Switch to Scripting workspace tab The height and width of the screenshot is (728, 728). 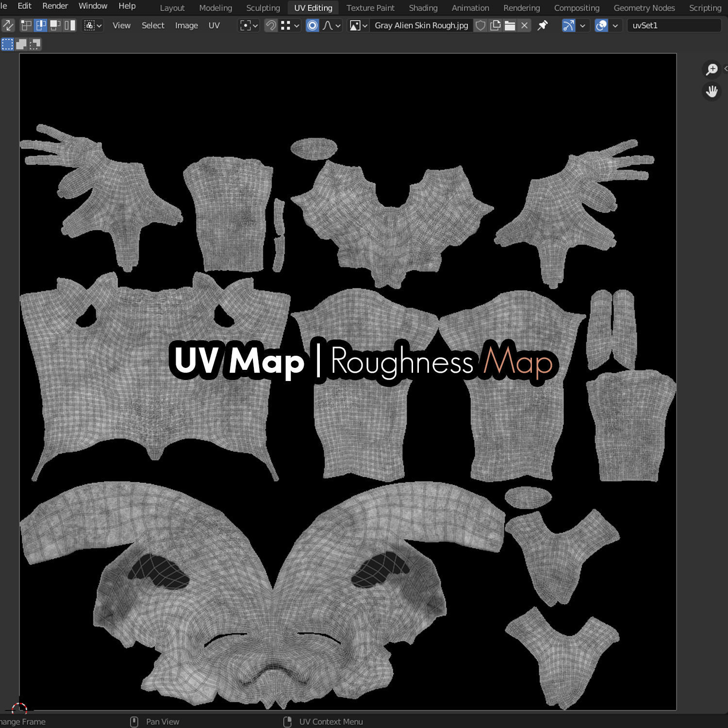(705, 8)
